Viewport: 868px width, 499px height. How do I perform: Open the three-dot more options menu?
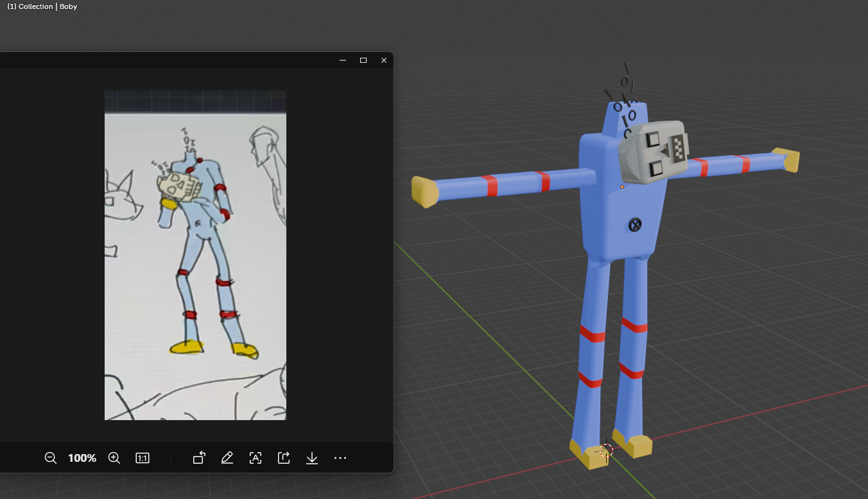tap(340, 458)
